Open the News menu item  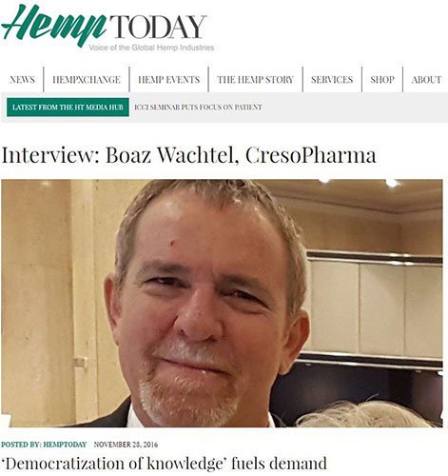(22, 79)
